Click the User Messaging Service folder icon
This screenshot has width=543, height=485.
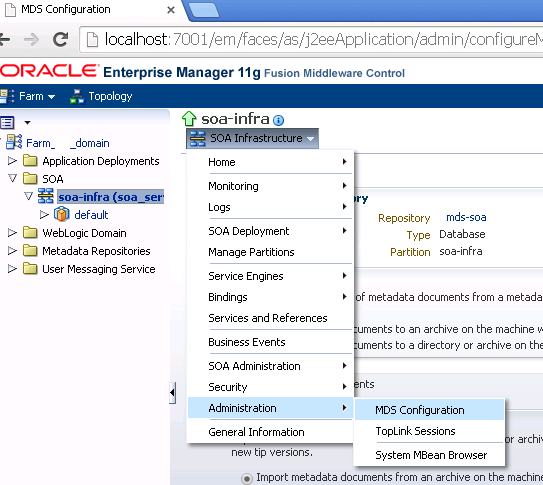point(30,268)
